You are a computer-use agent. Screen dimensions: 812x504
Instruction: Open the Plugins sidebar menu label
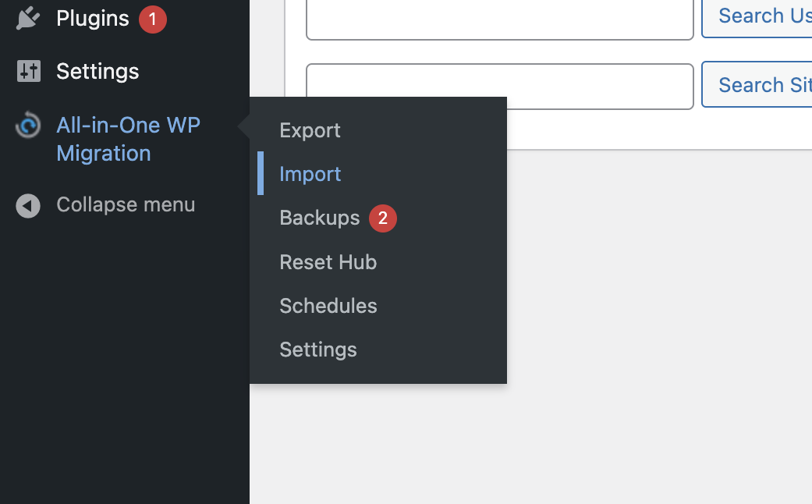point(93,19)
